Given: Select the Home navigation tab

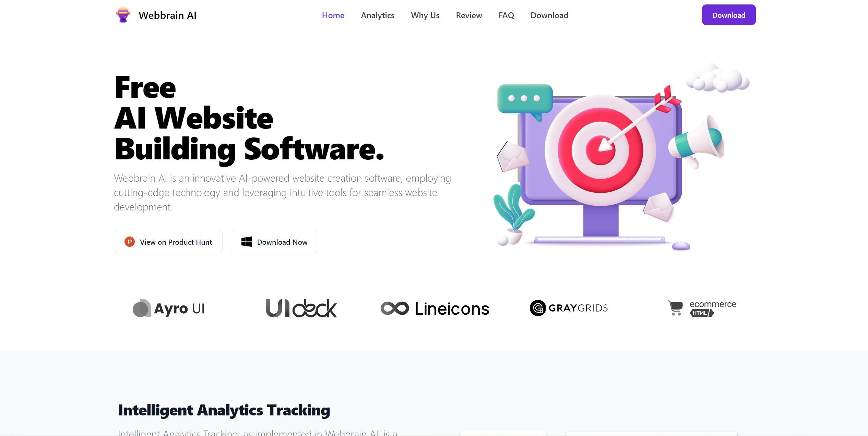Looking at the screenshot, I should click(x=333, y=14).
